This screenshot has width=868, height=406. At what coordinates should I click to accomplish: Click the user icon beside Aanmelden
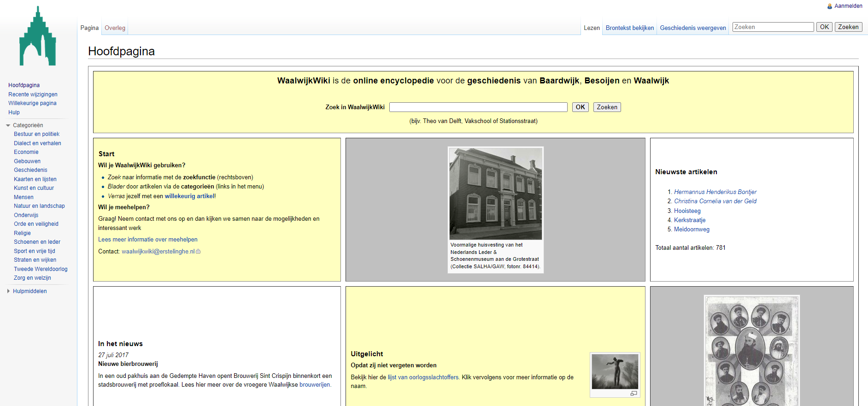coord(830,6)
